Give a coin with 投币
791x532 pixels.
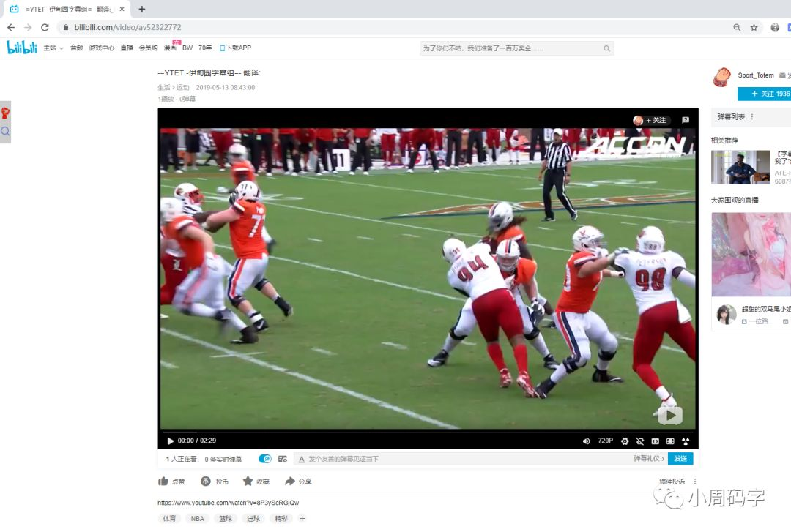(215, 482)
